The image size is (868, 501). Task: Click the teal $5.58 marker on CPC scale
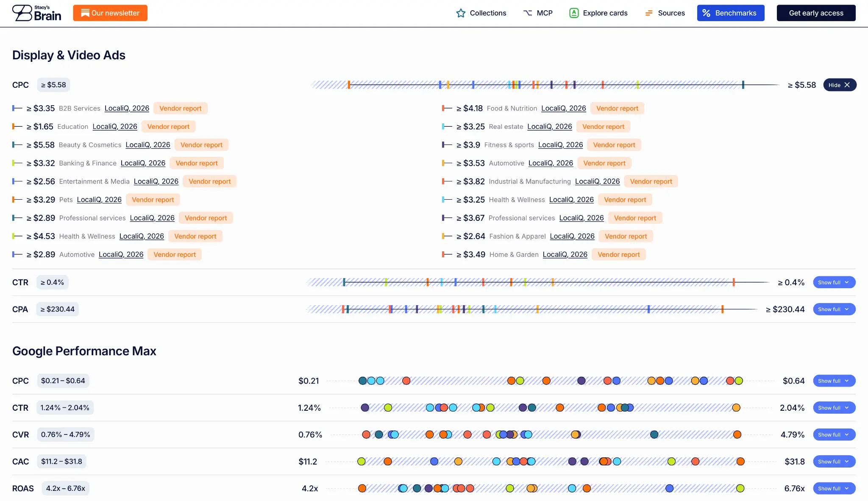(743, 85)
